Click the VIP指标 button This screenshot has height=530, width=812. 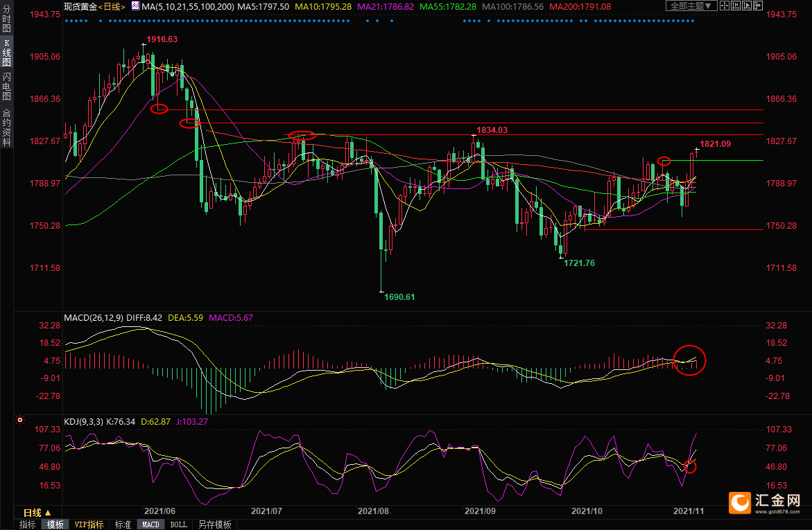coord(89,524)
